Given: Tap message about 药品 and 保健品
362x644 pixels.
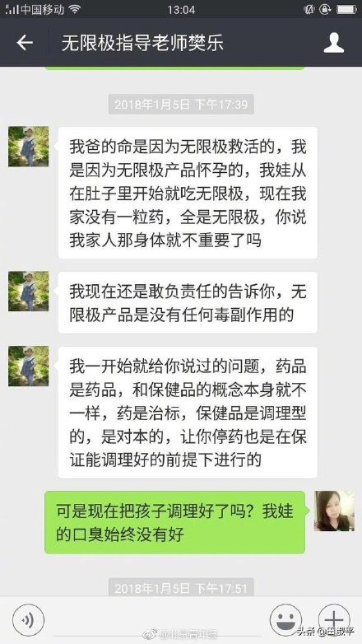Looking at the screenshot, I should [x=188, y=413].
